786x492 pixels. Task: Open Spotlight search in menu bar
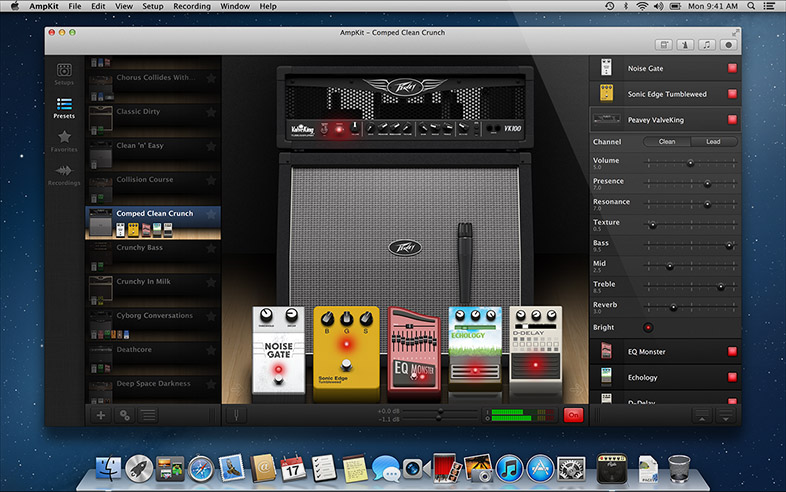(751, 6)
